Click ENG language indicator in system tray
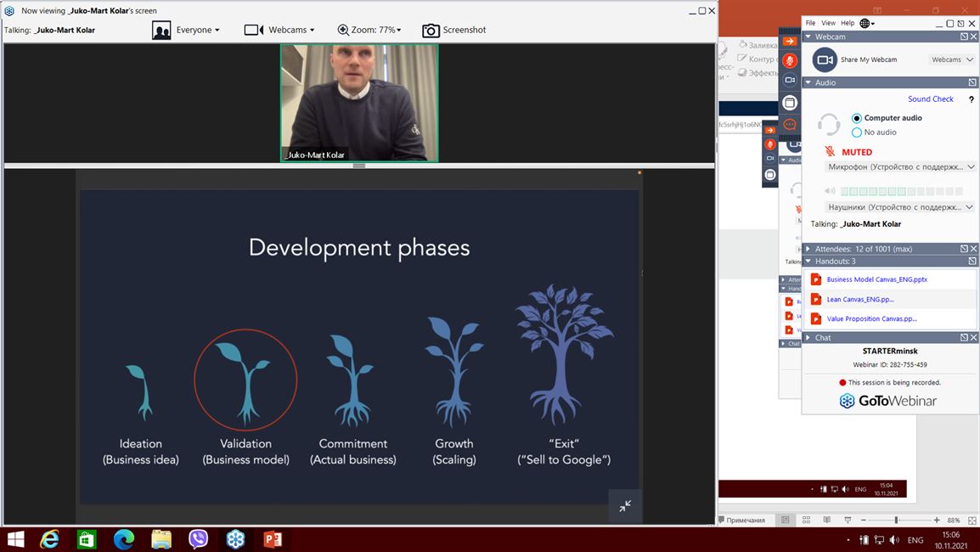The height and width of the screenshot is (552, 980). tap(915, 540)
